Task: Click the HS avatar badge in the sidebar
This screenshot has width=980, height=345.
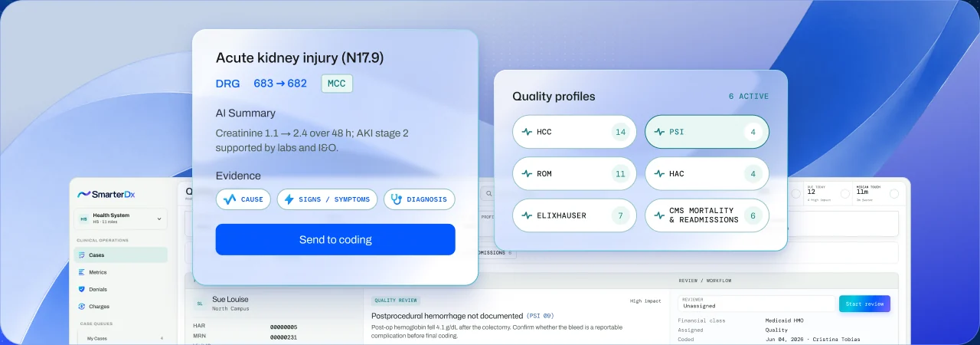Action: click(83, 219)
